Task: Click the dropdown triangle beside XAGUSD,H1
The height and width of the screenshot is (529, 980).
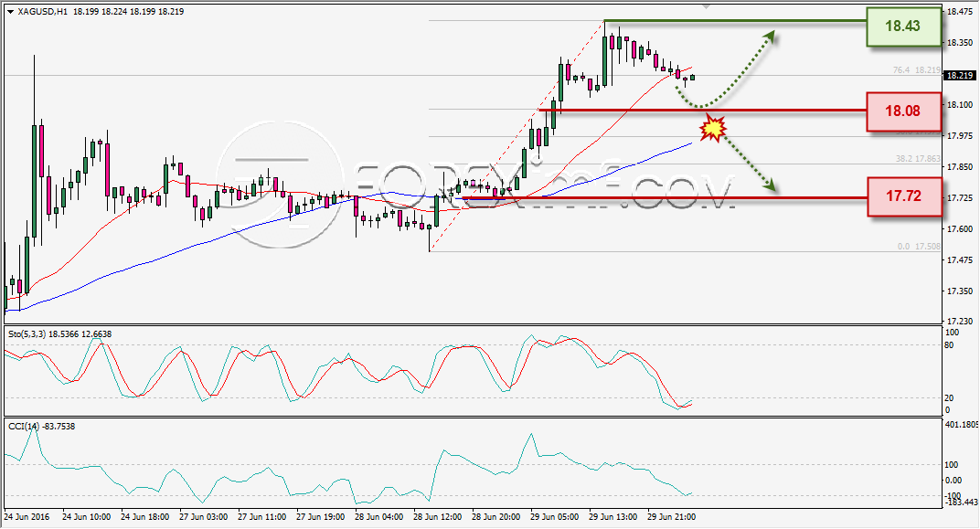Action: (x=11, y=12)
